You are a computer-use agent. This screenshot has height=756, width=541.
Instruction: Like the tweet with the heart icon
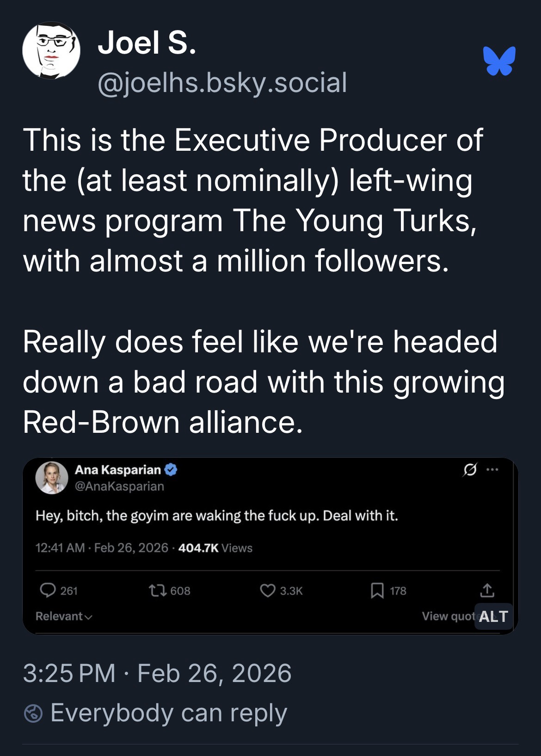[x=268, y=590]
